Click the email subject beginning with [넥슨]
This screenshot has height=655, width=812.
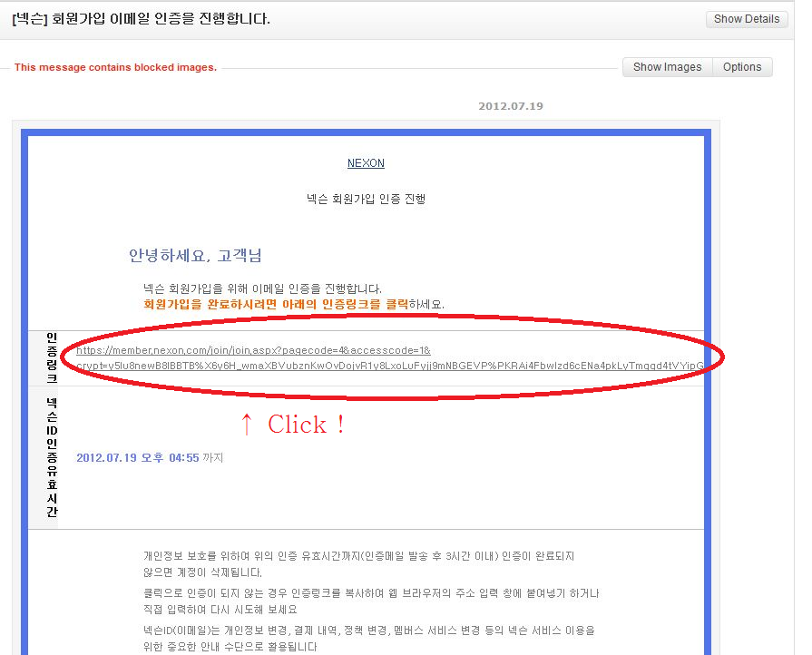pos(142,19)
